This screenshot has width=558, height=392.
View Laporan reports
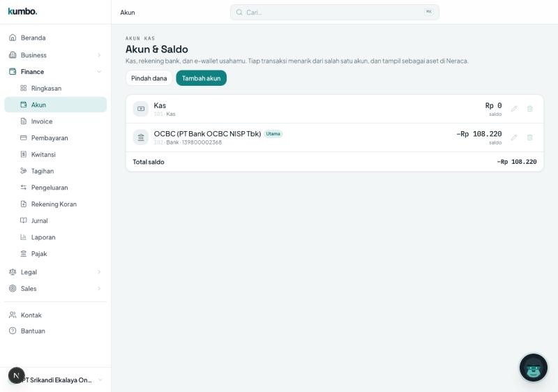(x=56, y=237)
